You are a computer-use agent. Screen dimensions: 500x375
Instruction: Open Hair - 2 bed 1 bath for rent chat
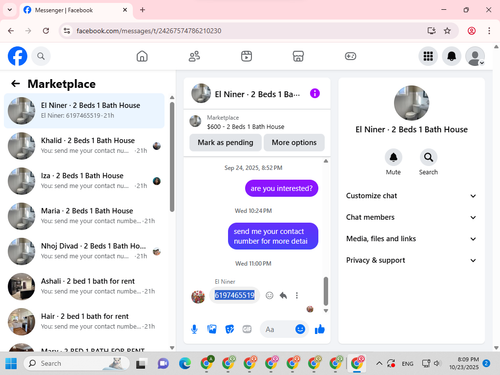(x=84, y=321)
